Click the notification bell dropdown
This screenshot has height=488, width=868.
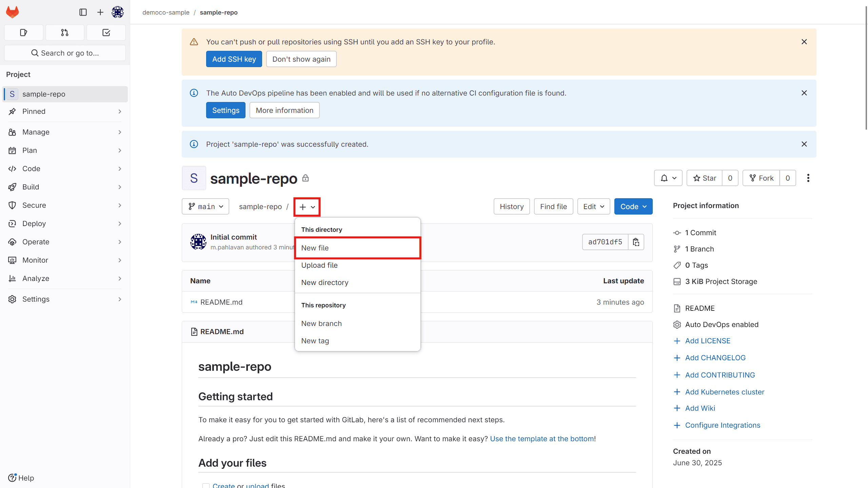pyautogui.click(x=668, y=178)
